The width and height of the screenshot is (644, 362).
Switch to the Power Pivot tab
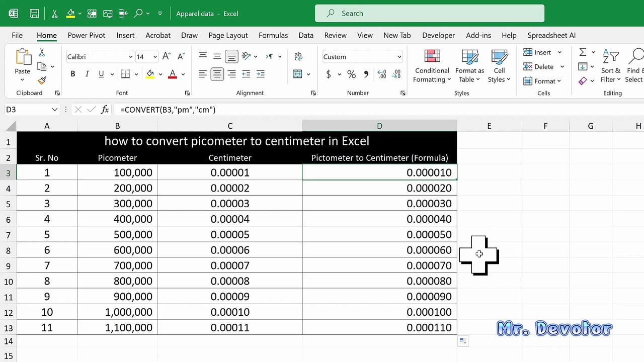point(87,35)
